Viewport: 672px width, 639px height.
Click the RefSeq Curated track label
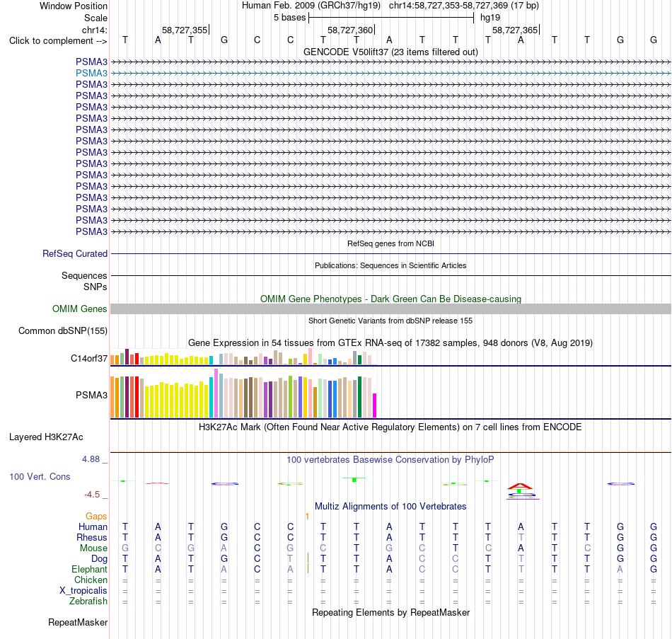[x=74, y=253]
